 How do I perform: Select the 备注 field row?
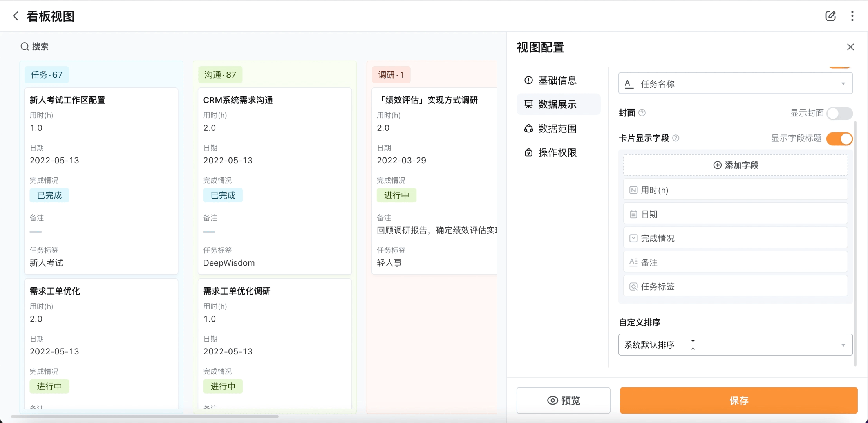click(x=736, y=262)
